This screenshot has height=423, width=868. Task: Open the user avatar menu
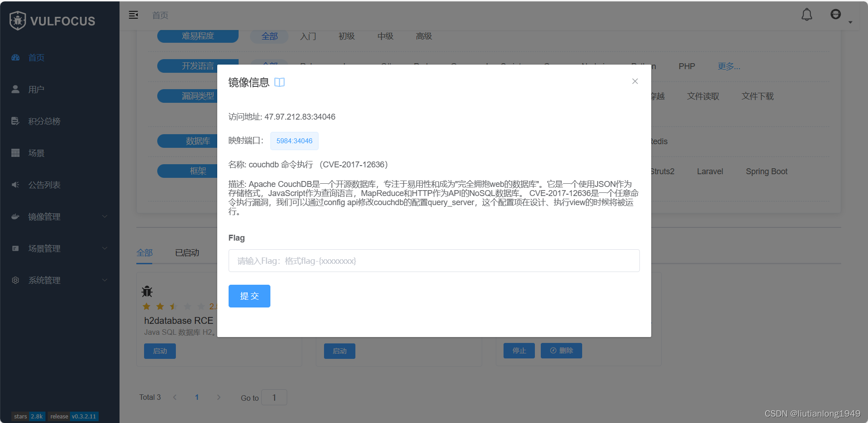[836, 15]
